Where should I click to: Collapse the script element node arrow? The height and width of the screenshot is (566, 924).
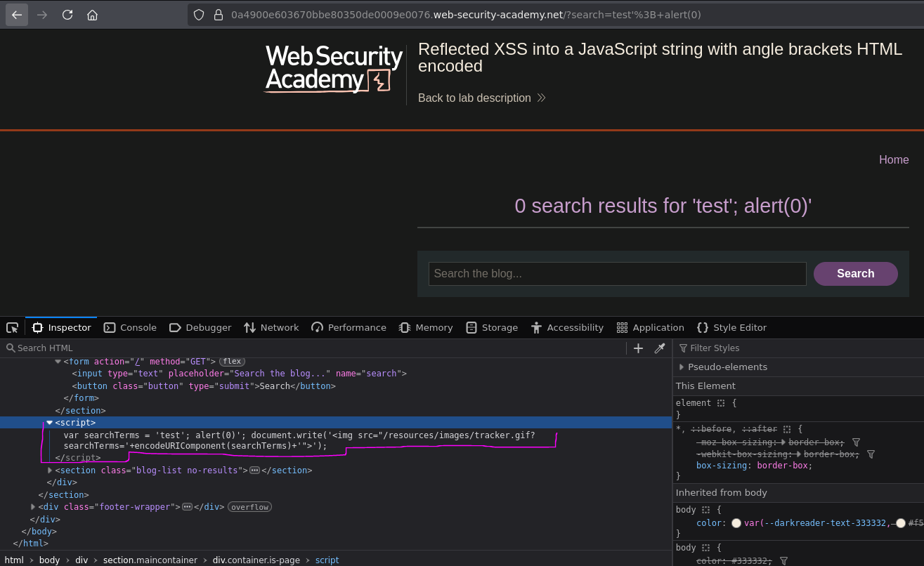49,423
